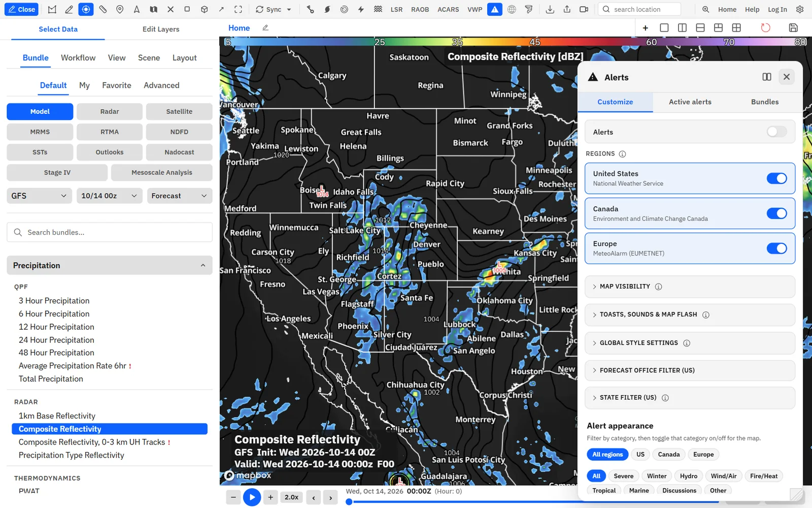812x508 pixels.
Task: Click the 24 Hour Precipitation product
Action: pos(56,340)
